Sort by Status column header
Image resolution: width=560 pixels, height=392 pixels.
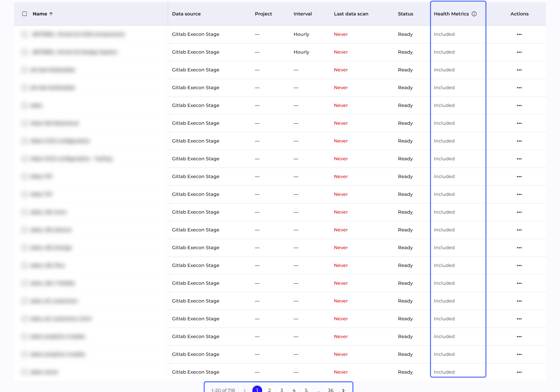coord(405,14)
